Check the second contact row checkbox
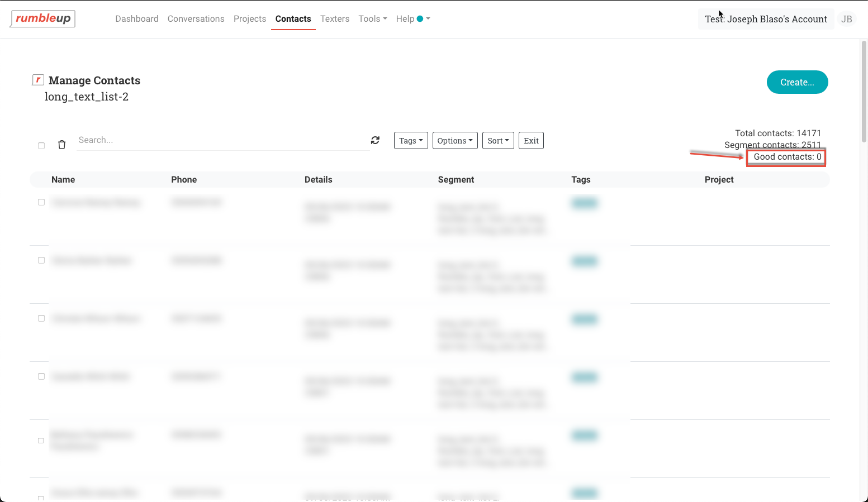This screenshot has height=502, width=868. click(41, 260)
